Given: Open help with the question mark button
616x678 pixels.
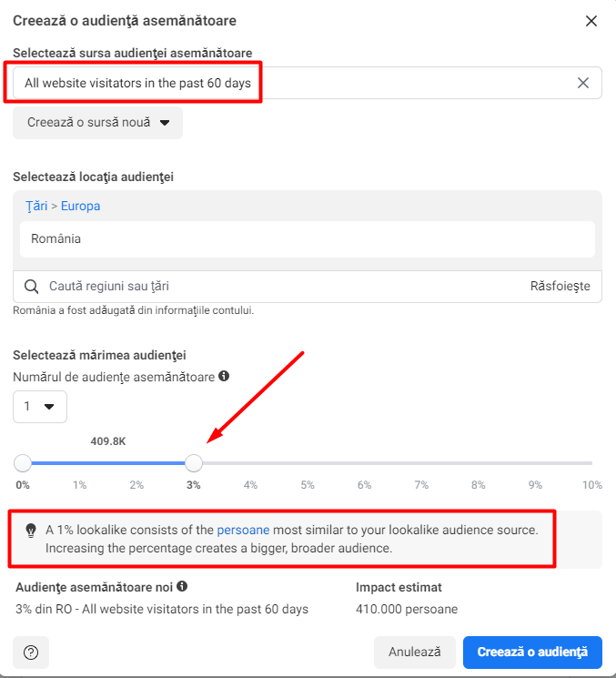Looking at the screenshot, I should pos(31,653).
